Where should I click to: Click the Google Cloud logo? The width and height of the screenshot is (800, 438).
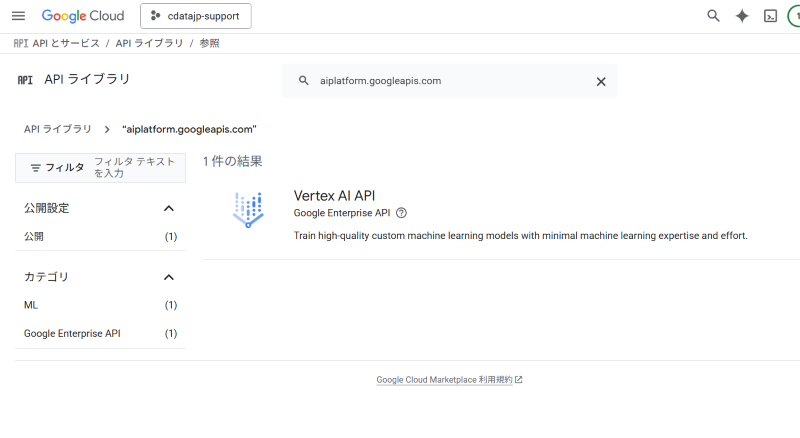tap(83, 16)
